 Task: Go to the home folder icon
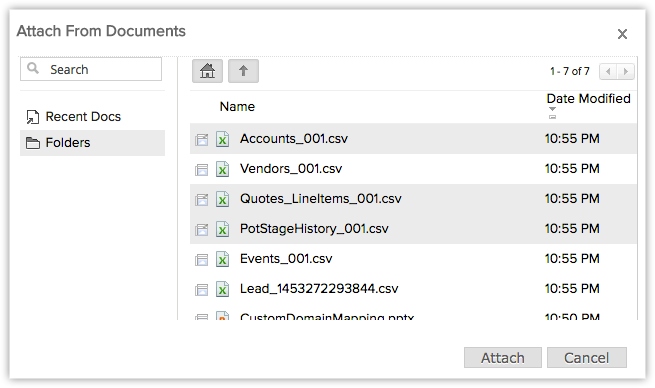[207, 71]
